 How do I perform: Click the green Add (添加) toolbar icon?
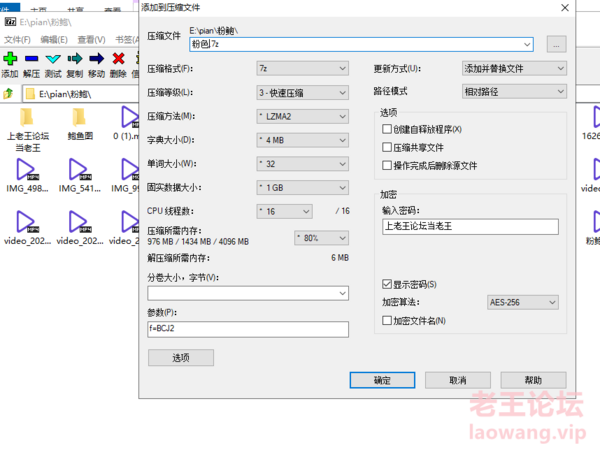click(10, 59)
